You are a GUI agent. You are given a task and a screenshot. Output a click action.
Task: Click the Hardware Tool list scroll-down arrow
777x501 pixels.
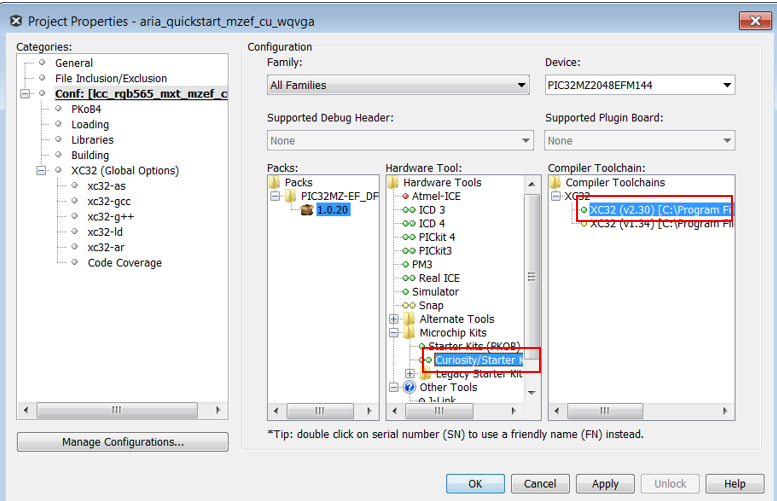[x=532, y=393]
